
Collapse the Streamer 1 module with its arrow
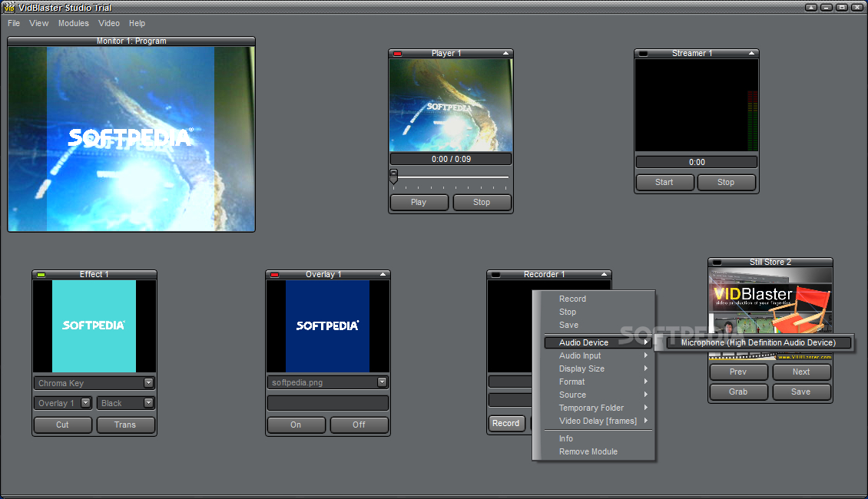[x=751, y=53]
